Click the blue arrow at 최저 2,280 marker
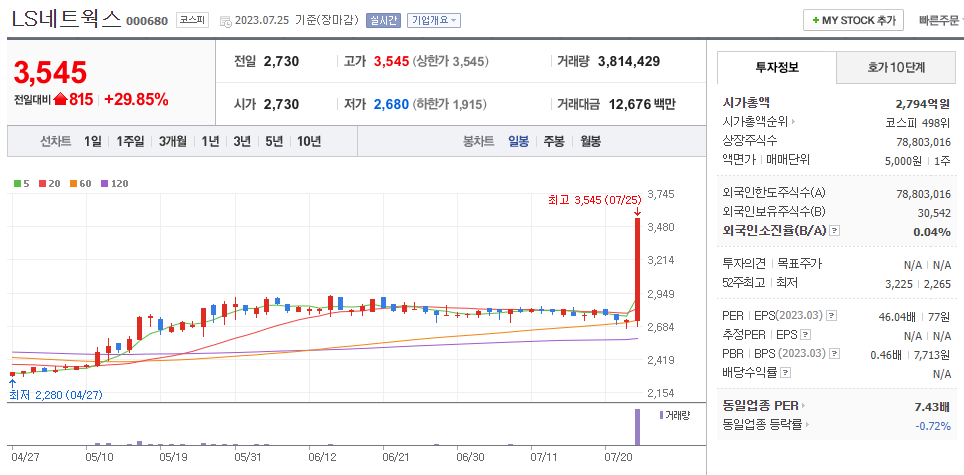 pyautogui.click(x=13, y=383)
